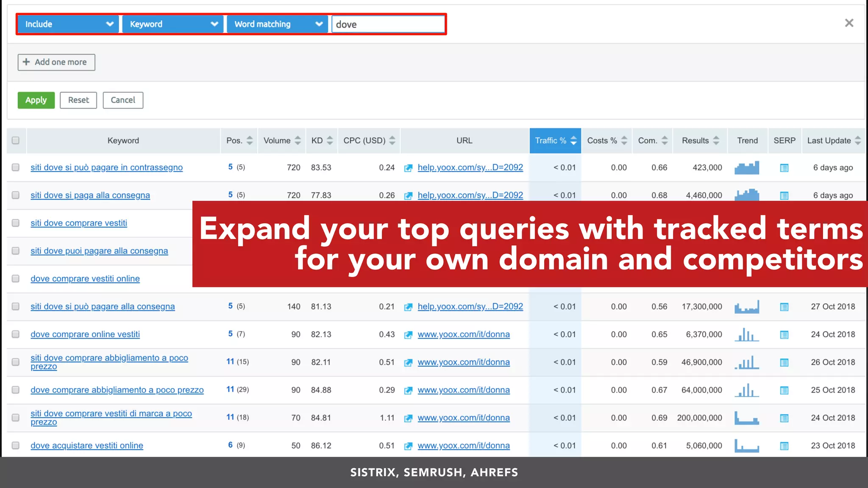Open SERP icon for 'dove acquistare vestiti online'
The image size is (868, 488).
pos(784,446)
